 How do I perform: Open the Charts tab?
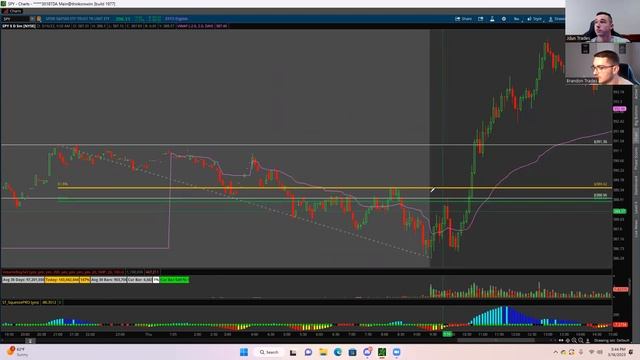click(x=12, y=11)
